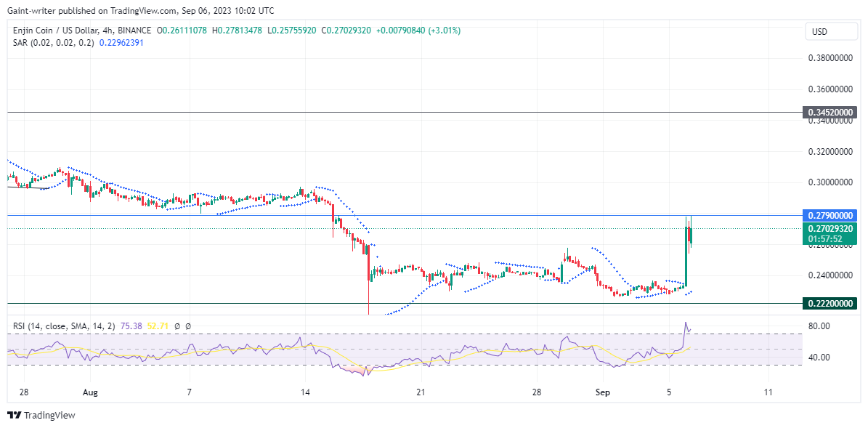The image size is (868, 428).
Task: Click the RSI 80.00 axis label
Action: click(x=819, y=326)
